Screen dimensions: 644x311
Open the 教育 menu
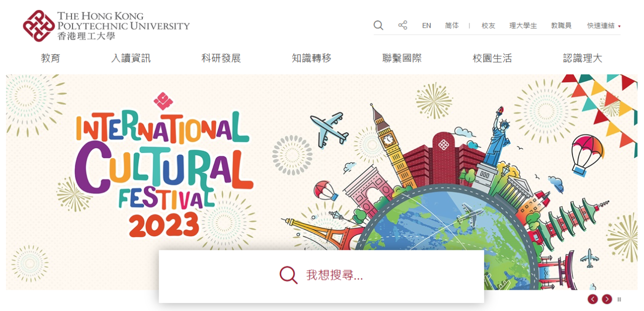click(x=50, y=58)
